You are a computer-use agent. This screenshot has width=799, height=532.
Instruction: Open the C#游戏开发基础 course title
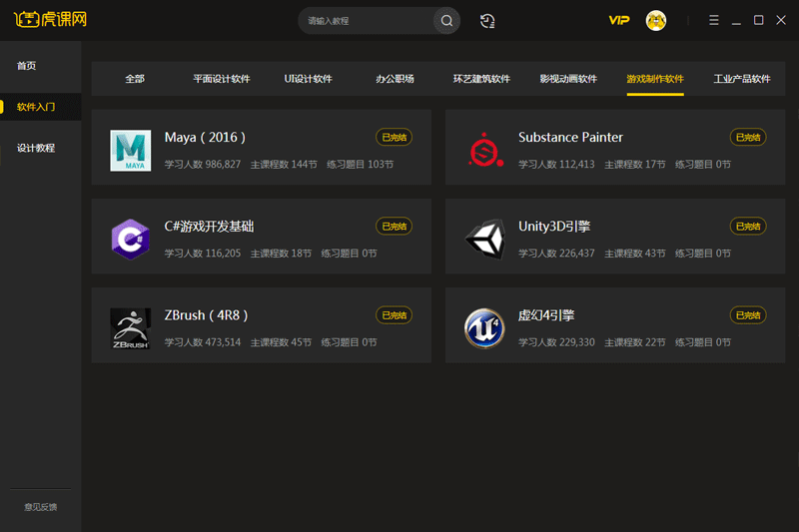[x=209, y=227]
